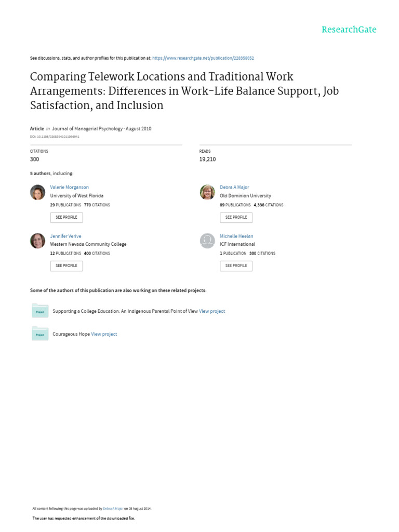Click Michelle Heelan's placeholder avatar
399x532 pixels.
[207, 241]
